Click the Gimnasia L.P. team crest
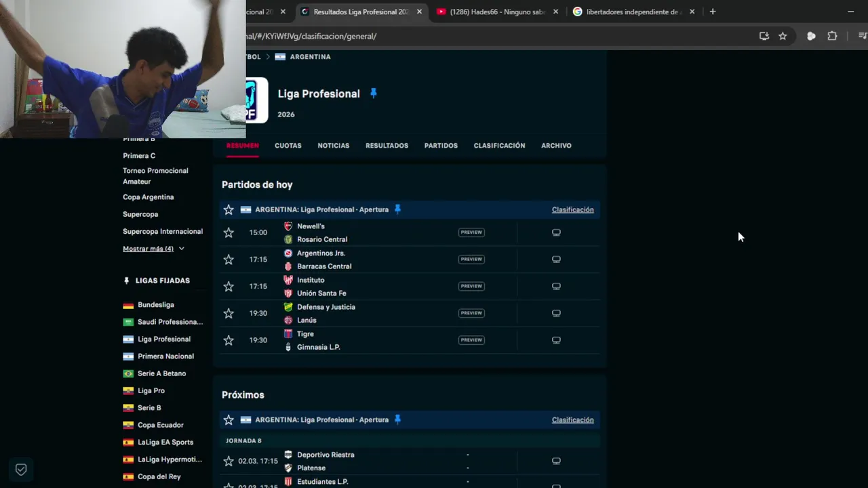 288,347
